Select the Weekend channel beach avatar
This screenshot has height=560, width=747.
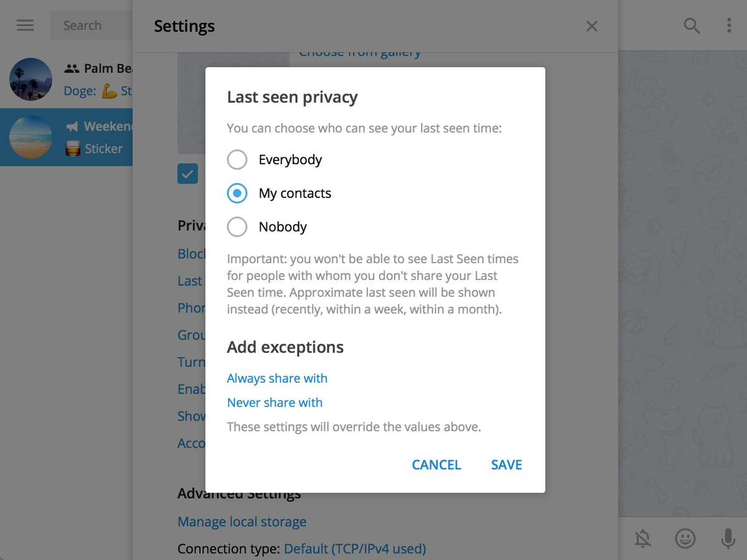31,137
